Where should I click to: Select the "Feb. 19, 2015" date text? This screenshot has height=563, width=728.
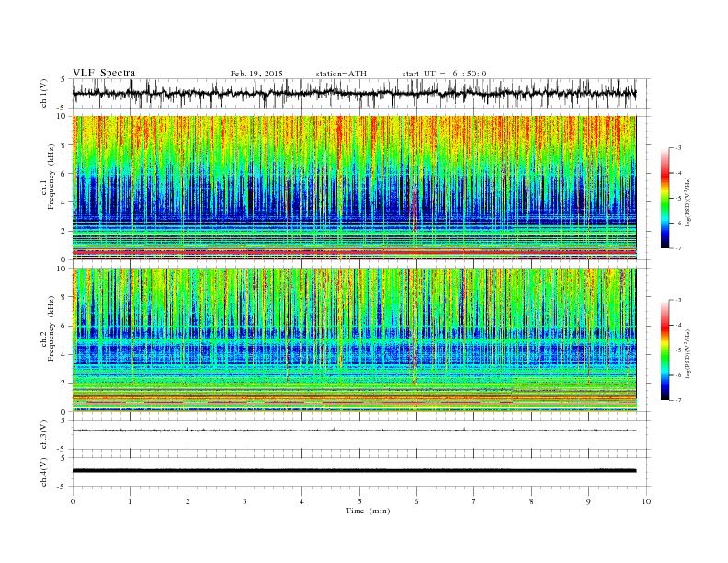click(x=256, y=74)
